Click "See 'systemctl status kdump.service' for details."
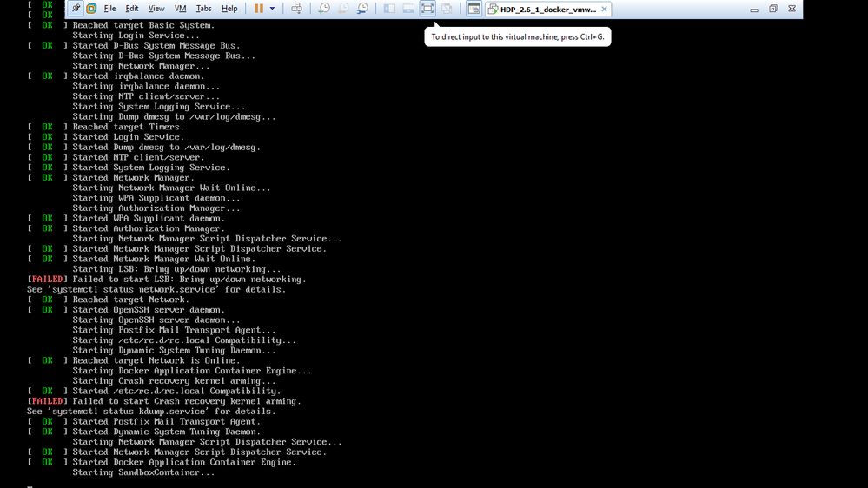868x488 pixels. [x=151, y=412]
